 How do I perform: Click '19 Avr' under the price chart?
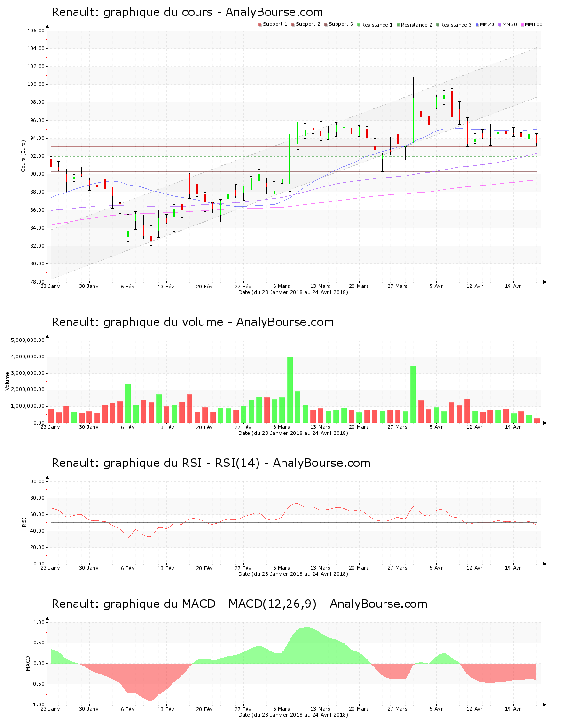point(513,286)
